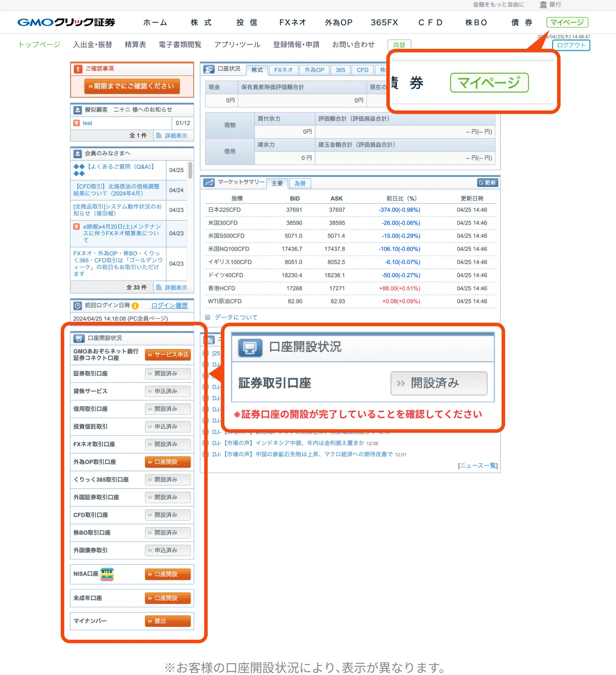Click the ログイン履歴 link
616x675 pixels.
[x=169, y=306]
